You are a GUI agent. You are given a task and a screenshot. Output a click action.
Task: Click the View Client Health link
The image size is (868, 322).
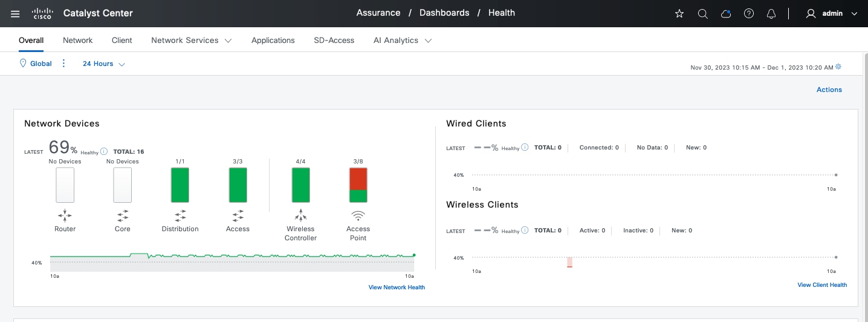822,285
